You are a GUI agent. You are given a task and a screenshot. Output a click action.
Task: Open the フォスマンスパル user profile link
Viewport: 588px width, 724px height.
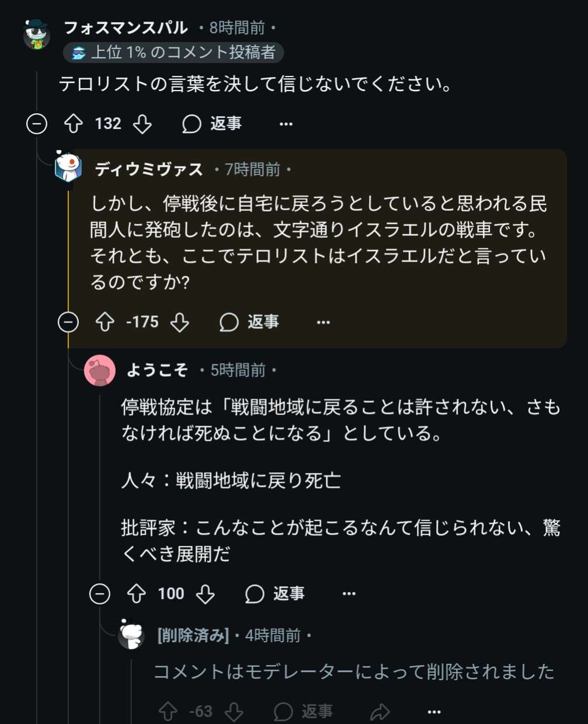[x=126, y=27]
